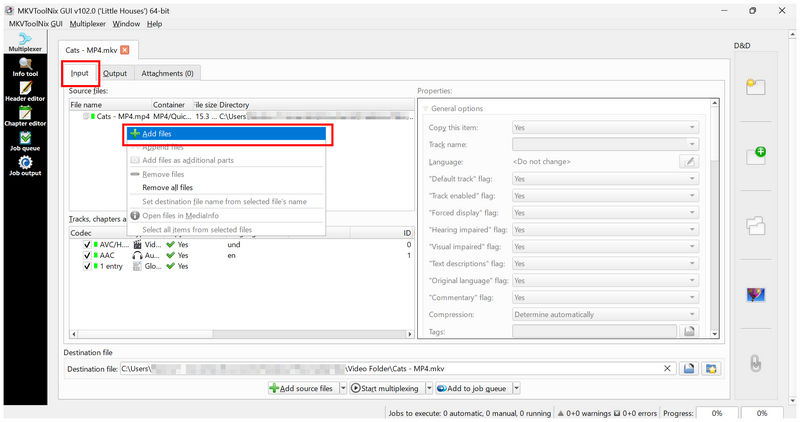Open the Multiplexer tool in sidebar
The width and height of the screenshot is (800, 422).
[25, 42]
